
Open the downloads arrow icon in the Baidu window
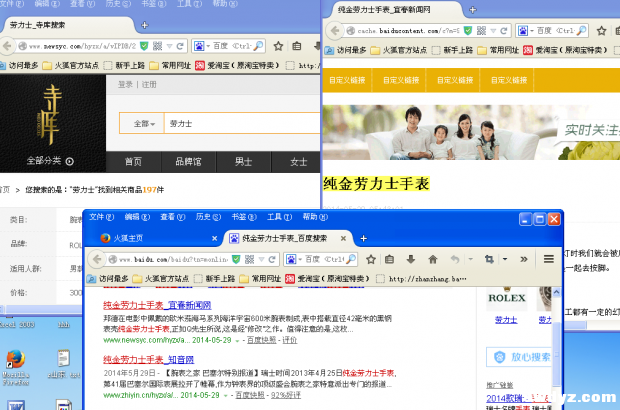[x=411, y=259]
